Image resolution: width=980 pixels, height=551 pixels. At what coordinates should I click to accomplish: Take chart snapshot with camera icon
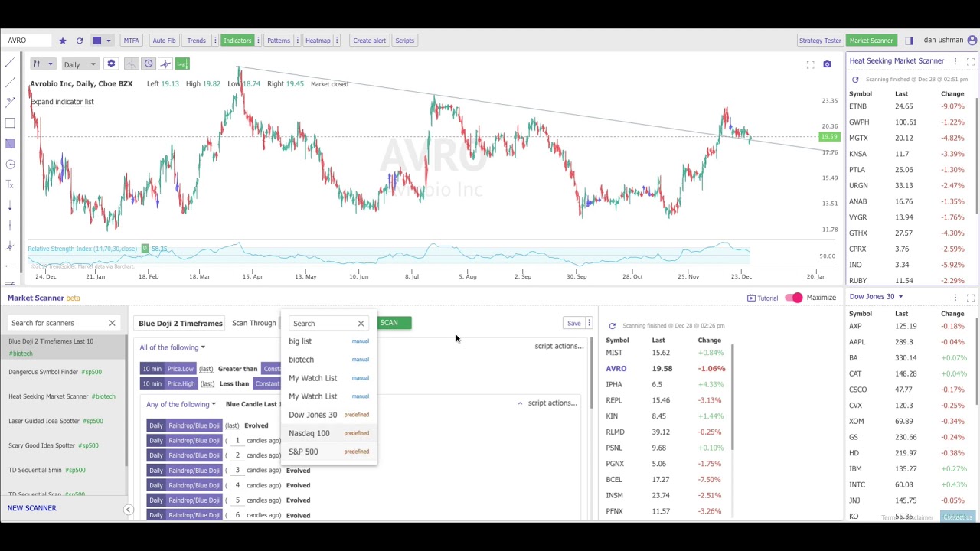coord(827,64)
